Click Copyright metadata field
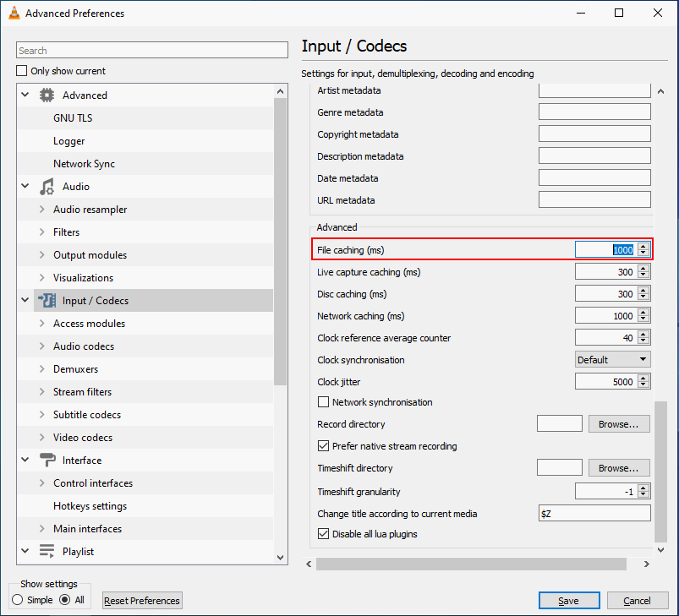The width and height of the screenshot is (679, 616). tap(594, 134)
